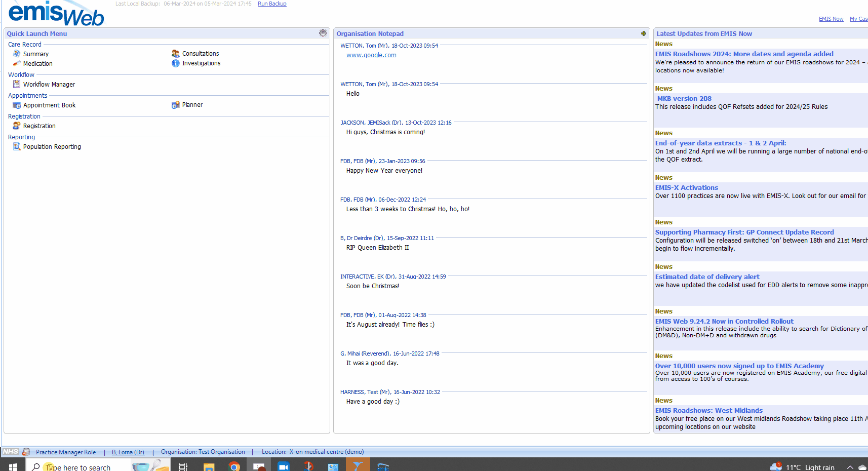This screenshot has height=471, width=868.
Task: Click the My Cas link at top right
Action: (x=859, y=19)
